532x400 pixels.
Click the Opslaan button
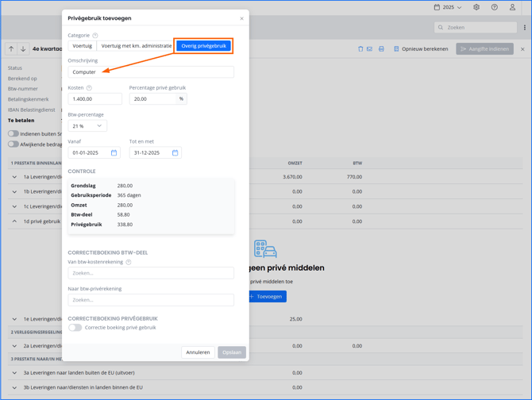[232, 352]
